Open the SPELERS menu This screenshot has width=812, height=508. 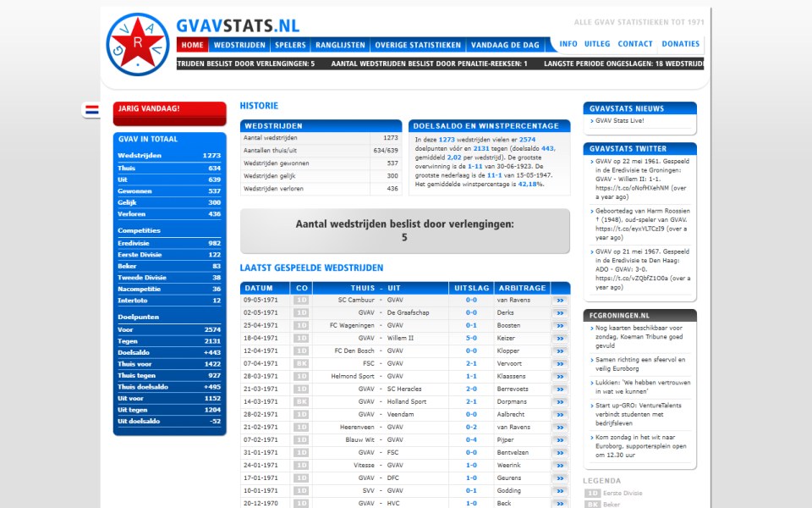[x=290, y=45]
